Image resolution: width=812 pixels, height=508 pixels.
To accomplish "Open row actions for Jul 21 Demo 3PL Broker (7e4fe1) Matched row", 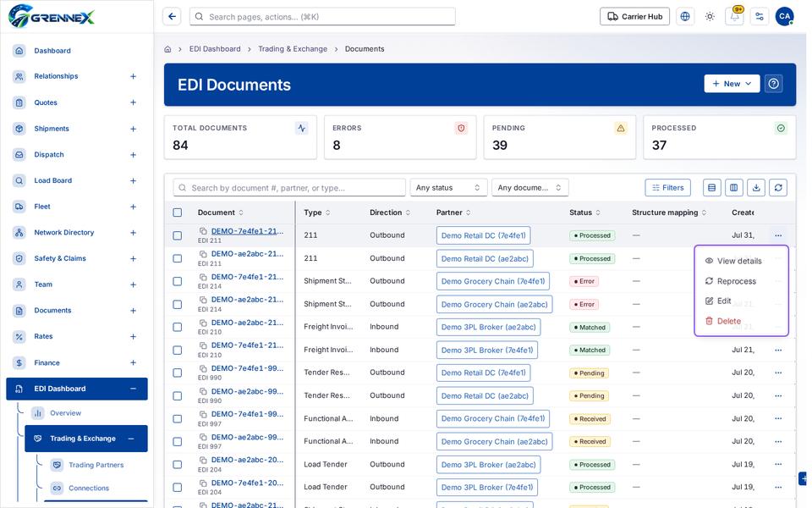I will (x=778, y=350).
